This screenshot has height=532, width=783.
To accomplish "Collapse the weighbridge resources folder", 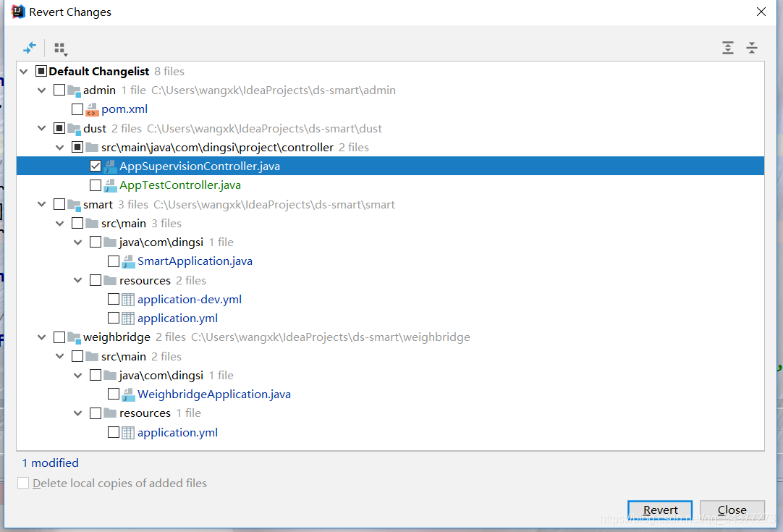I will [78, 413].
